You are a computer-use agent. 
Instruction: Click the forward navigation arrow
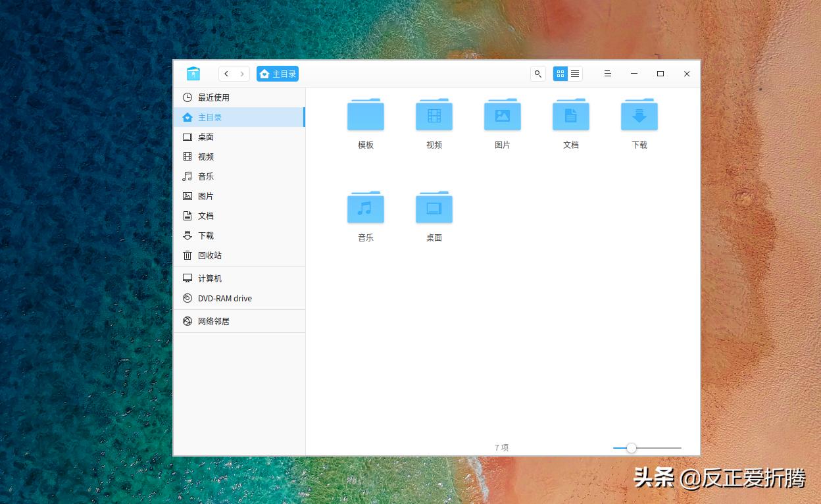(242, 74)
